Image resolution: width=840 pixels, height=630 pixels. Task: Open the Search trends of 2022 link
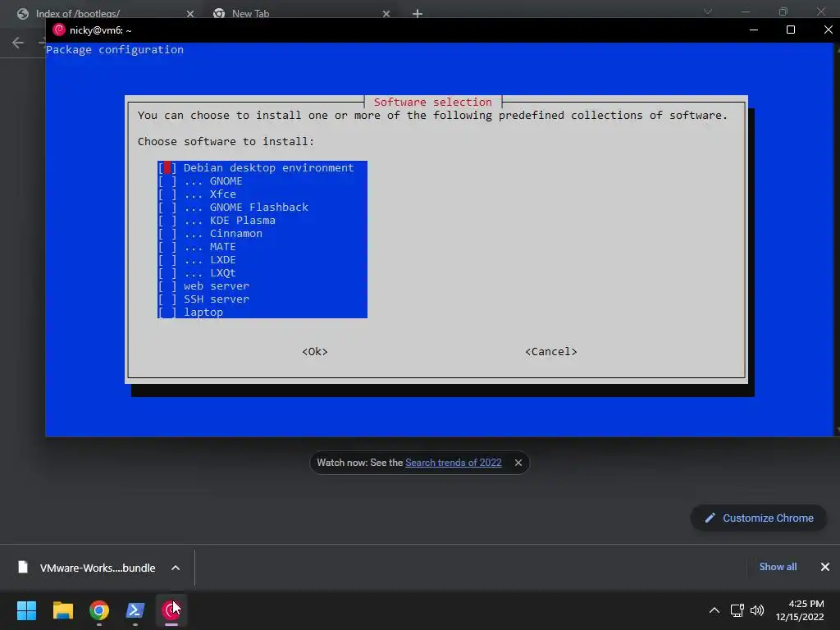click(x=453, y=463)
